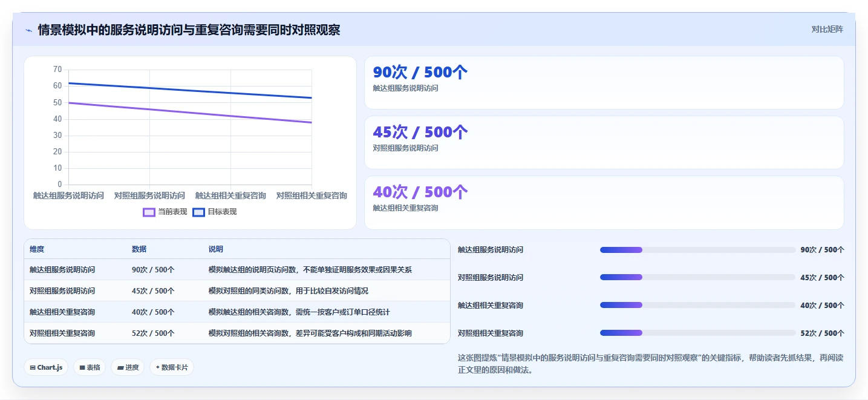Toggle the 当前表现 legend item in the chart
Screen dimensions: 868x400
point(165,212)
